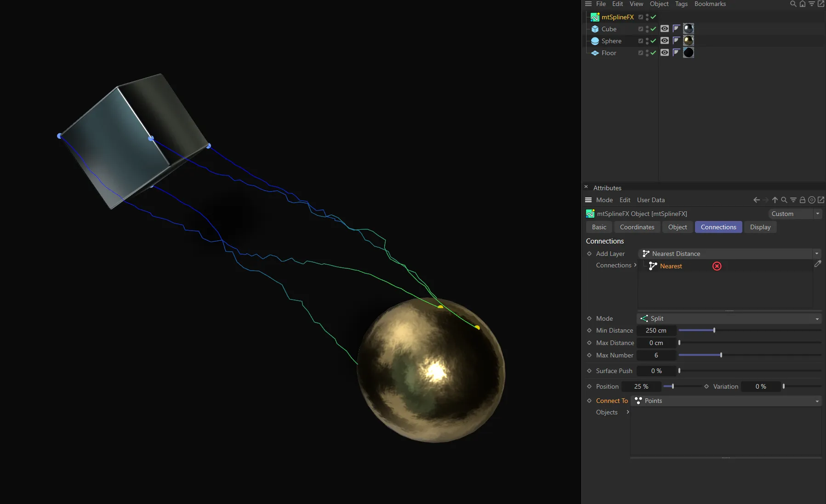Screen dimensions: 826x504
Task: Switch to the Display tab
Action: [x=760, y=227]
